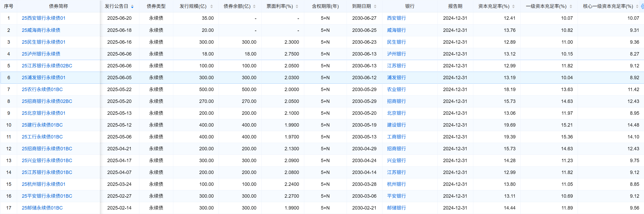Select the 报告期 cell for 杭州银行
This screenshot has width=644, height=214.
point(455,184)
